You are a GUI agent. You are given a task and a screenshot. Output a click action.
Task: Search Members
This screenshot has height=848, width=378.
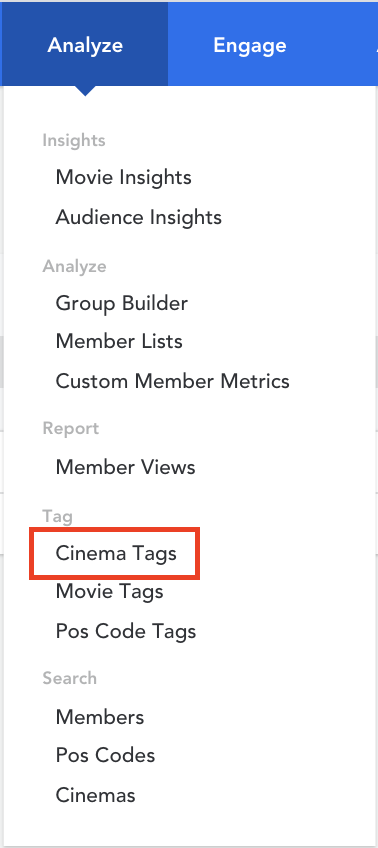[x=100, y=717]
